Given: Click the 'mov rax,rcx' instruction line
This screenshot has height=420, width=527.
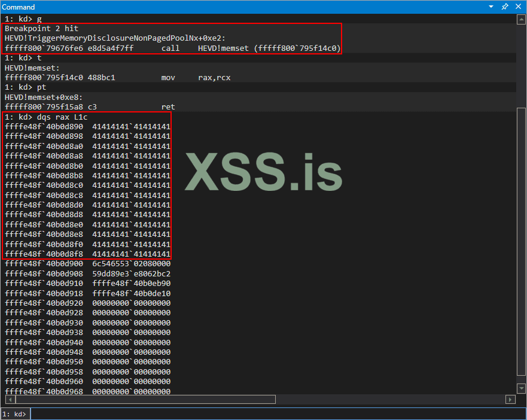Looking at the screenshot, I should pyautogui.click(x=118, y=78).
